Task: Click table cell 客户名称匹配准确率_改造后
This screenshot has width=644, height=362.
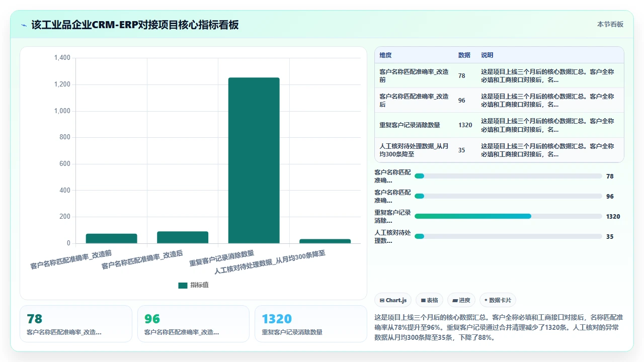Action: pyautogui.click(x=414, y=101)
